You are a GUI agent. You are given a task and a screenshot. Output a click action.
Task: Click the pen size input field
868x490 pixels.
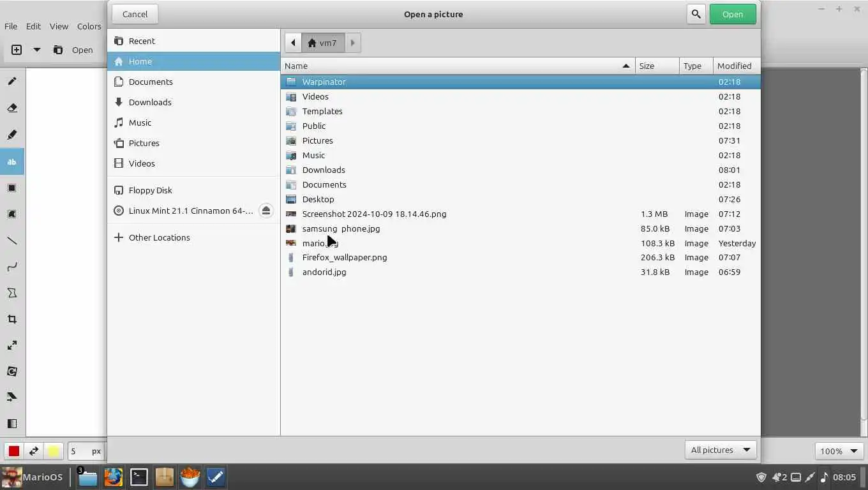(86, 451)
